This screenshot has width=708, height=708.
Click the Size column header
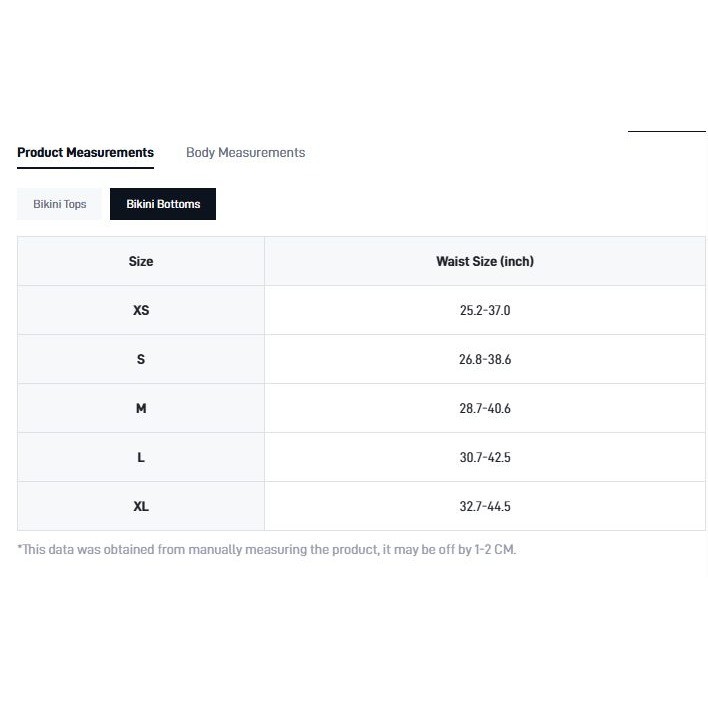(x=141, y=261)
